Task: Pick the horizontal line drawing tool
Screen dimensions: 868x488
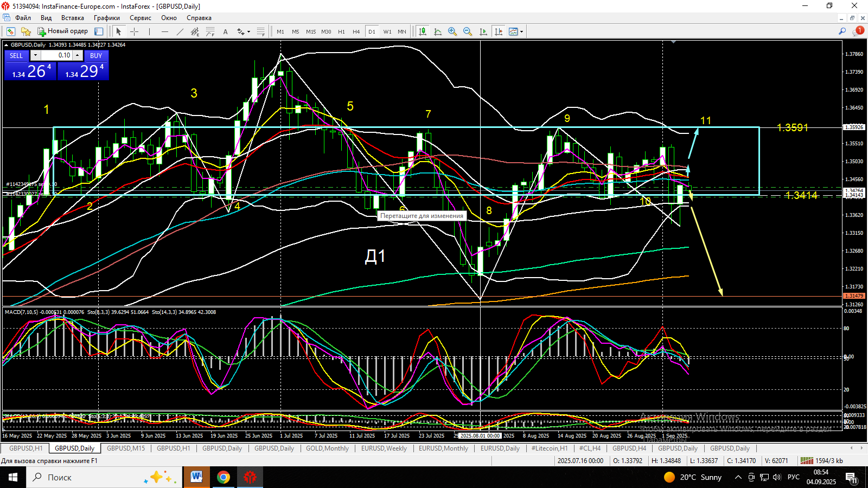Action: (x=165, y=31)
